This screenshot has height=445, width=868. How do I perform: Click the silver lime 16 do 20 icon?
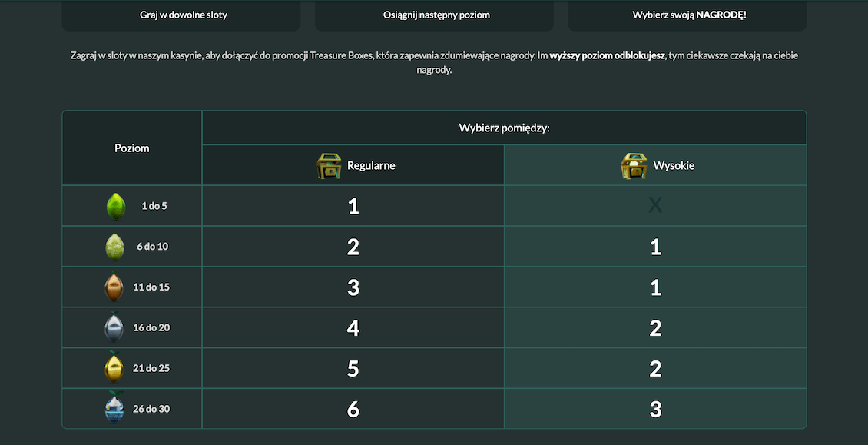114,328
